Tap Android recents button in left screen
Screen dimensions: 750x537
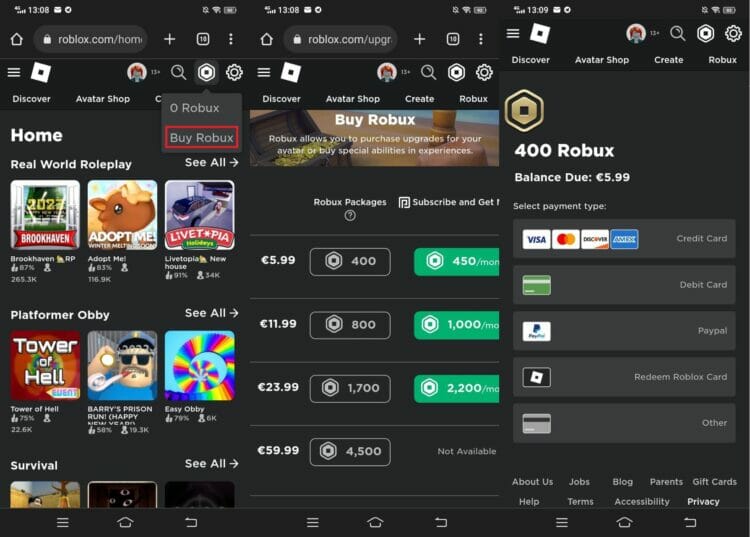pyautogui.click(x=63, y=522)
